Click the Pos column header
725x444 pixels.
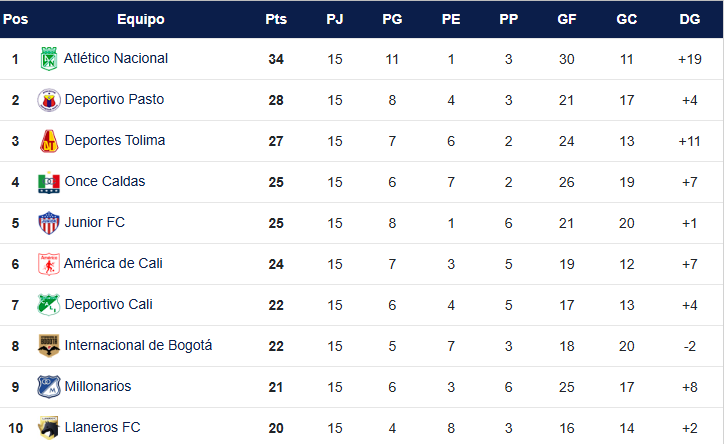click(15, 19)
